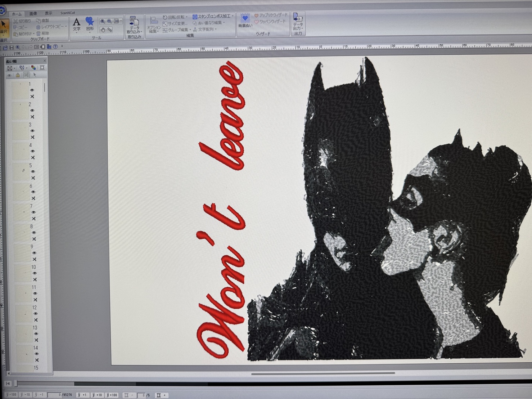Toggle visibility eye for sewing item 6
This screenshot has height=399, width=532.
point(33,192)
